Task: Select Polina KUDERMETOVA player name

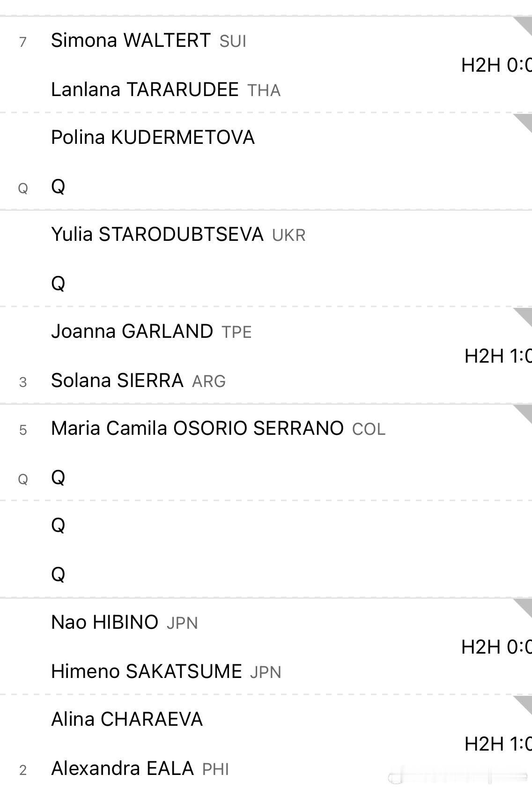Action: tap(153, 137)
